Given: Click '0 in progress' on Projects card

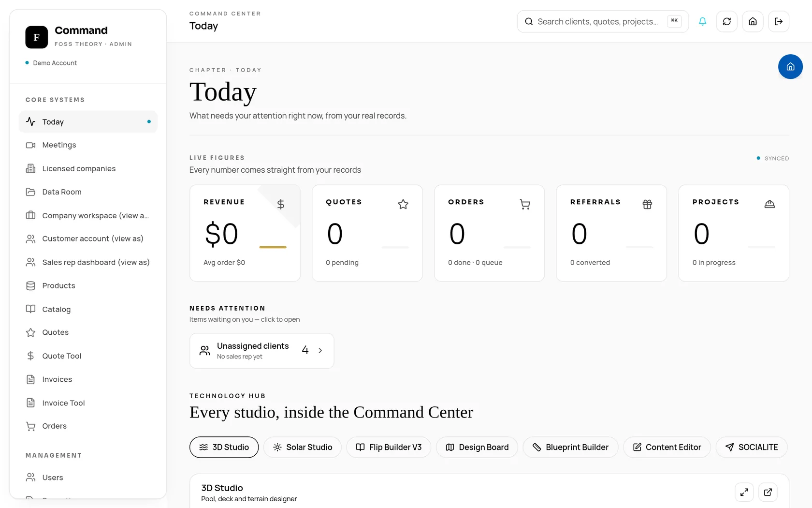Looking at the screenshot, I should [714, 262].
